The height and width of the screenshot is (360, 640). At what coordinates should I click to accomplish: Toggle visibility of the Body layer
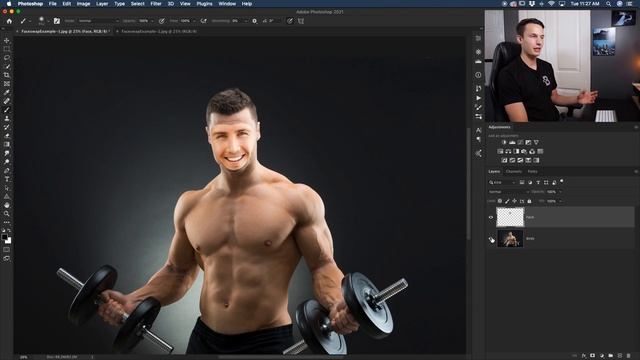click(491, 238)
